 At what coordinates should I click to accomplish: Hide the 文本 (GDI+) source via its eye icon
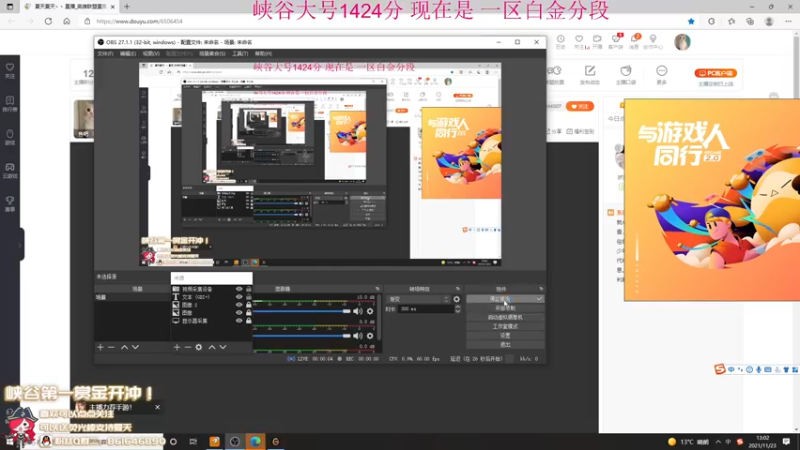pos(239,297)
